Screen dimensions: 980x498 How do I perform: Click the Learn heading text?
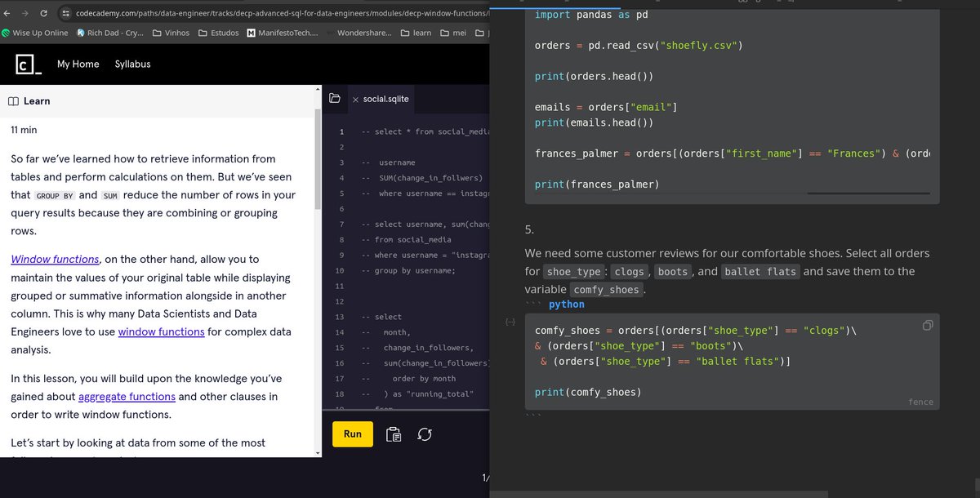(37, 101)
